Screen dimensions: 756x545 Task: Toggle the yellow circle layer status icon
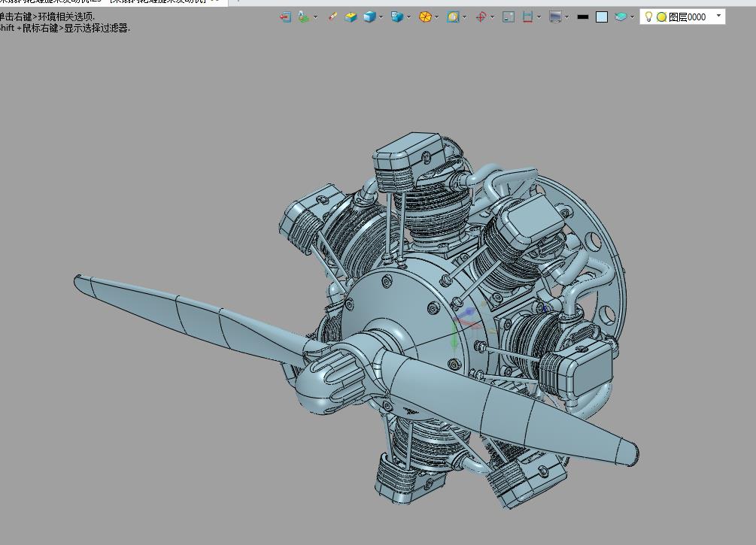[x=661, y=17]
